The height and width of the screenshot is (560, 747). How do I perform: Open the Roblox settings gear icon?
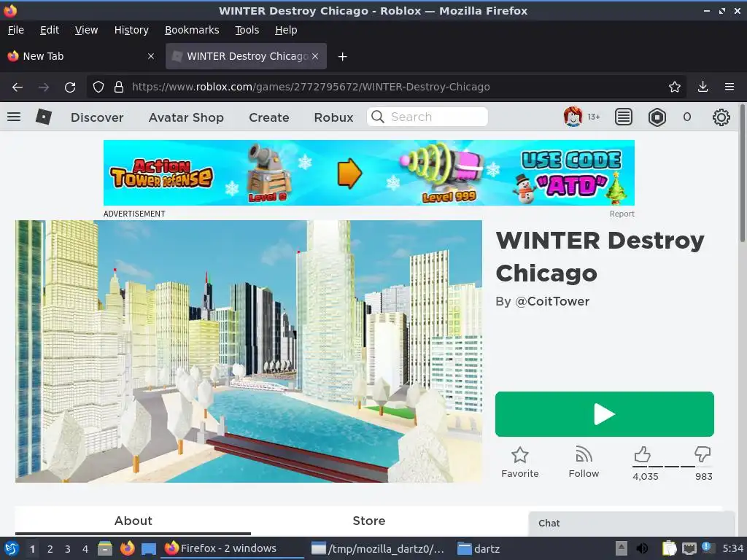point(721,117)
